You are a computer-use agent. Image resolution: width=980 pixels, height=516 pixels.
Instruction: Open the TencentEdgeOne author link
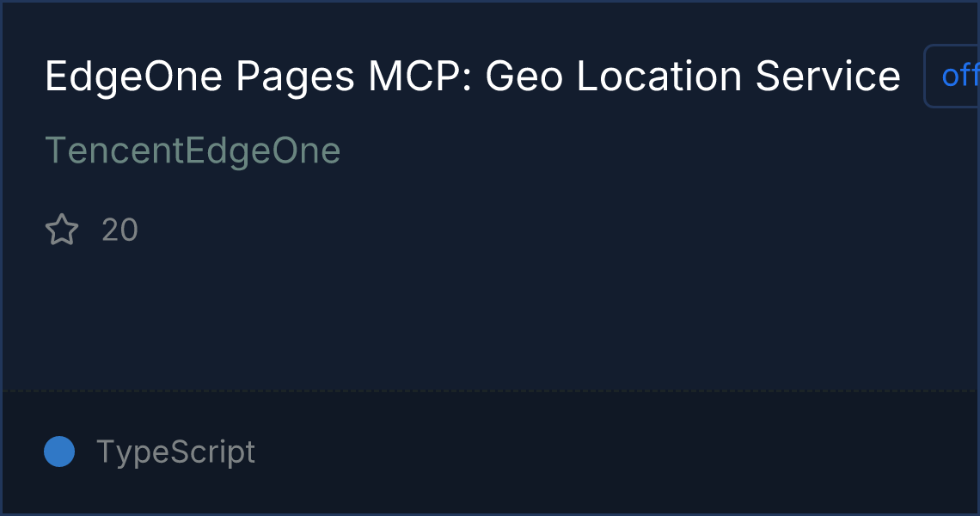(x=193, y=151)
